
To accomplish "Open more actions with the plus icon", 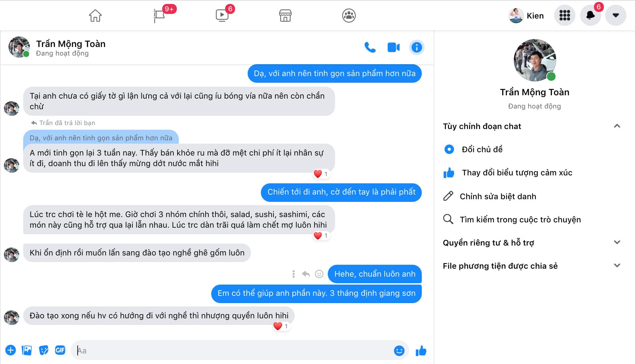I will click(x=11, y=350).
